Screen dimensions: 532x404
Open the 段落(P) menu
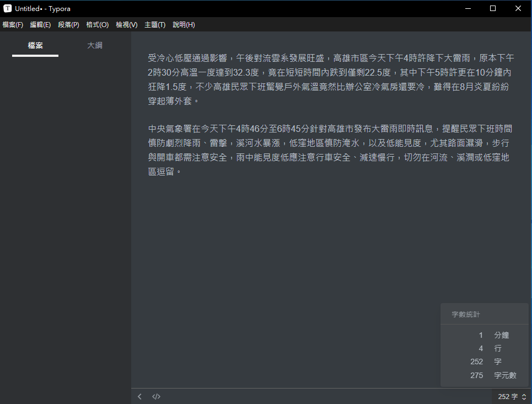point(68,25)
